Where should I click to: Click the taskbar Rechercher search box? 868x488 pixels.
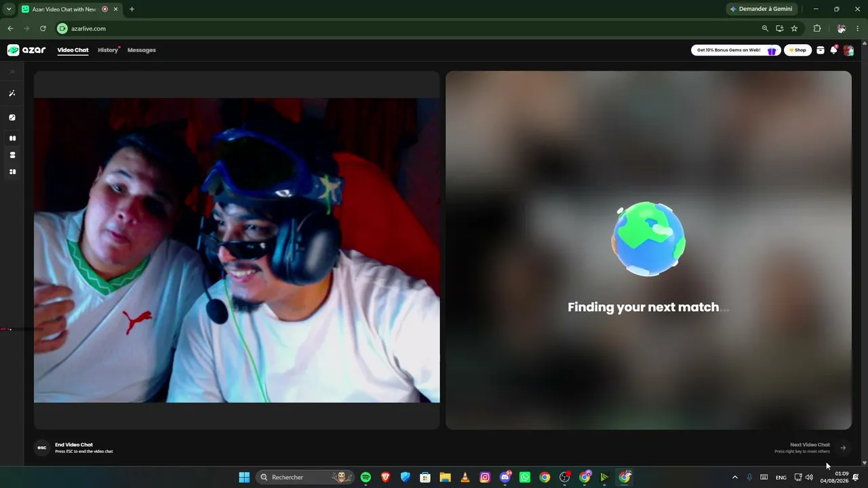pos(305,477)
